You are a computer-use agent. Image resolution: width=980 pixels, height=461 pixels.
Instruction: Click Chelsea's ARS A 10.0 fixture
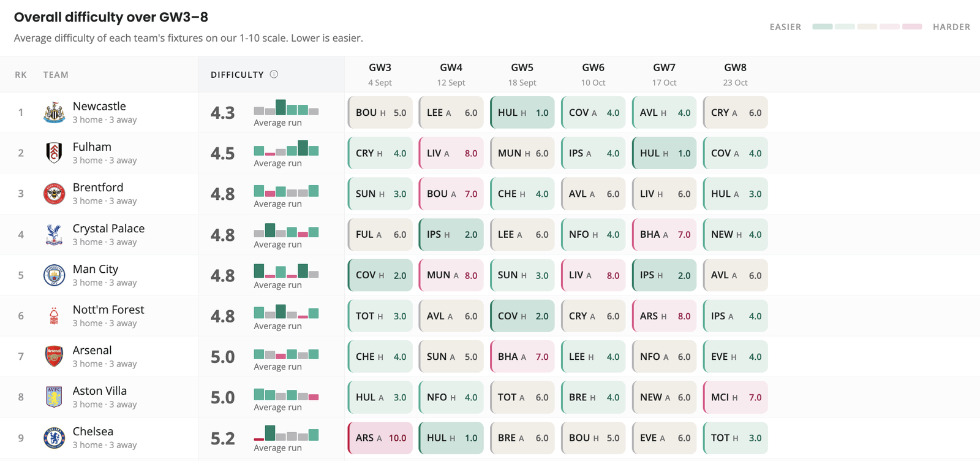click(x=380, y=438)
